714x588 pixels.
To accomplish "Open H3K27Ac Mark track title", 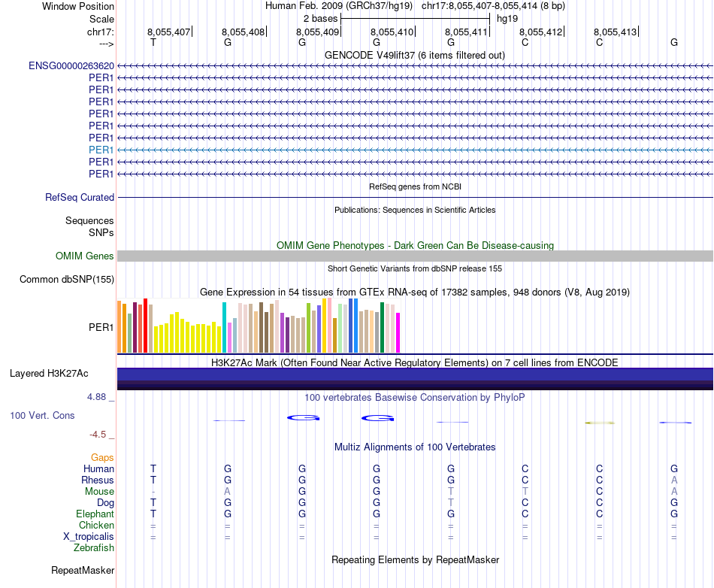I will (415, 363).
